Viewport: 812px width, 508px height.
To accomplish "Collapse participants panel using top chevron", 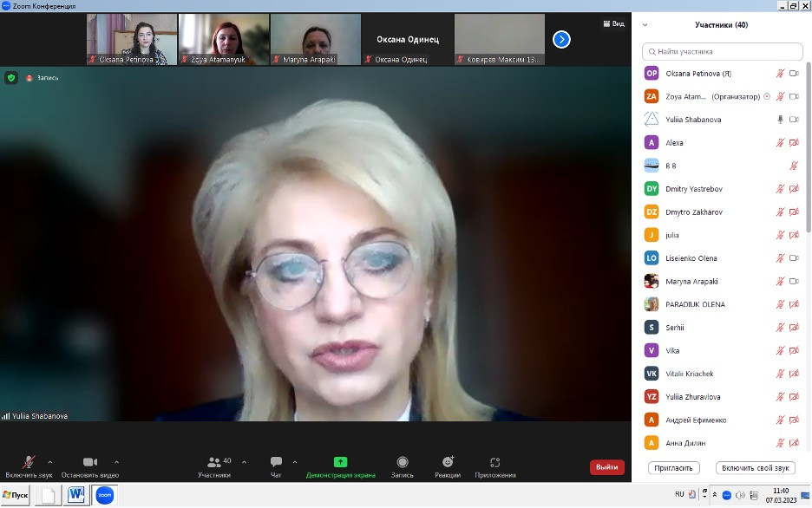I will click(x=645, y=25).
